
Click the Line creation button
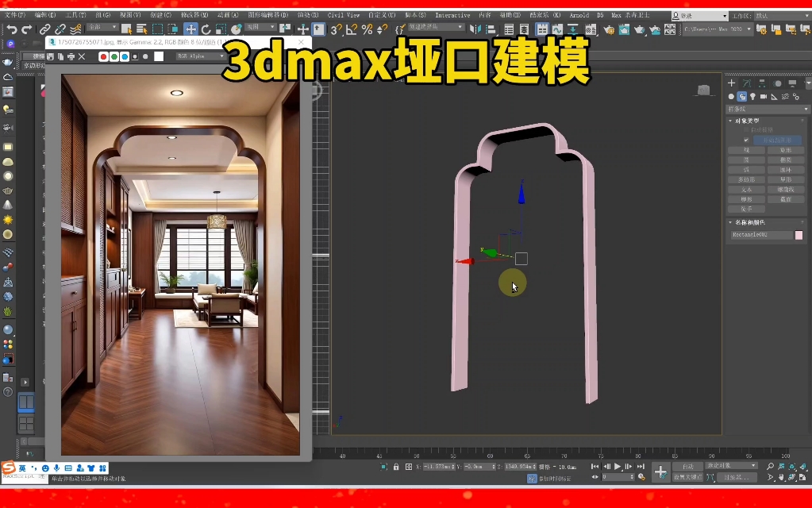click(746, 150)
